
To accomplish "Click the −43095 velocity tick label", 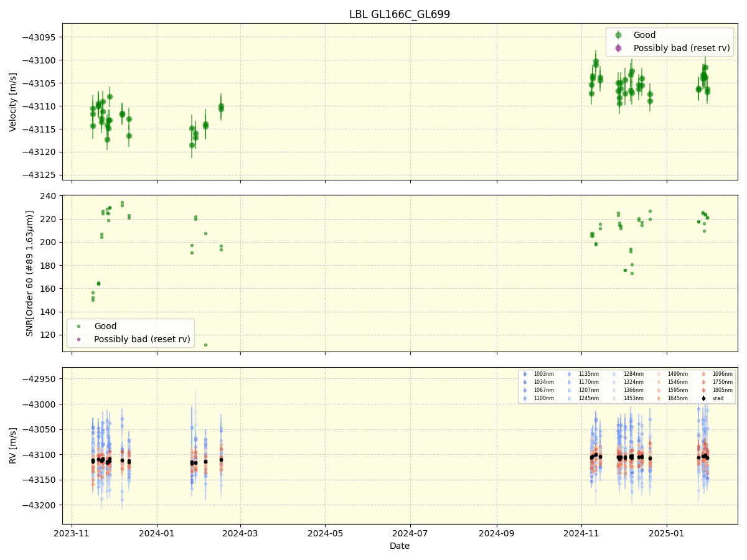I will [x=40, y=37].
